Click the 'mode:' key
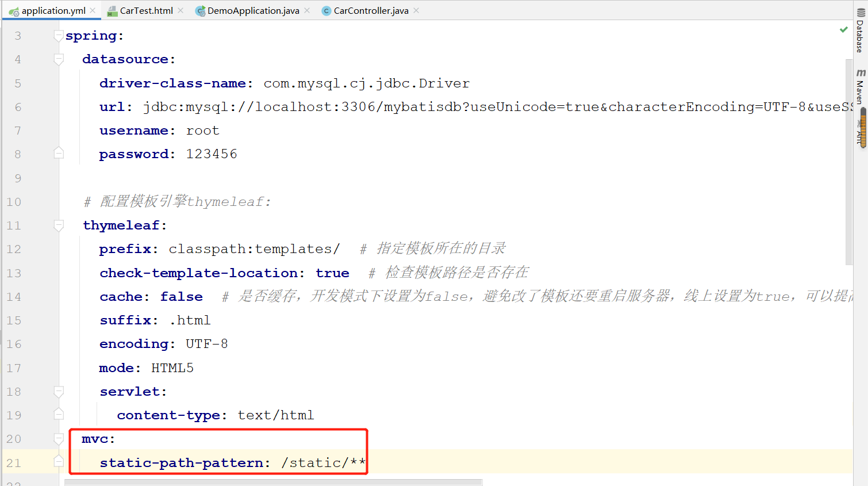868x486 pixels. coord(120,368)
